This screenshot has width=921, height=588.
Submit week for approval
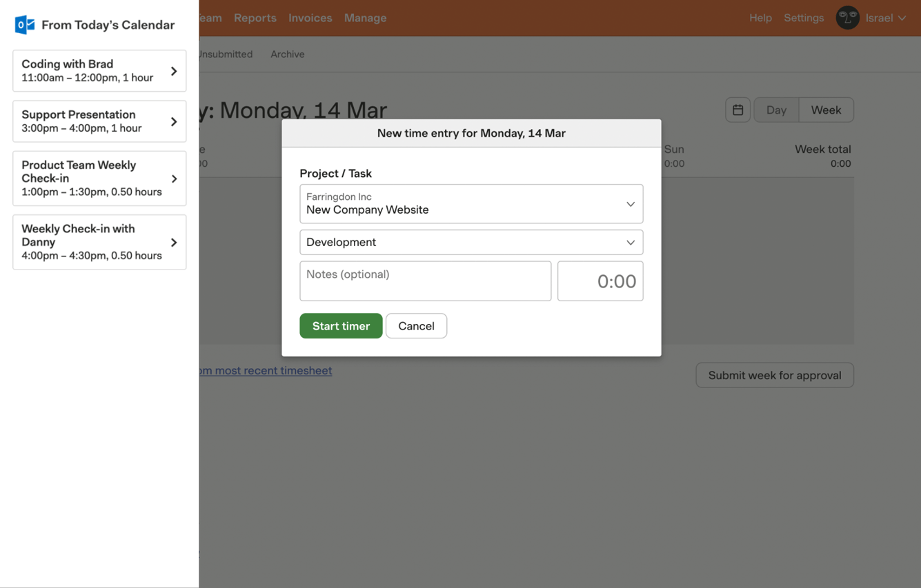click(x=775, y=375)
